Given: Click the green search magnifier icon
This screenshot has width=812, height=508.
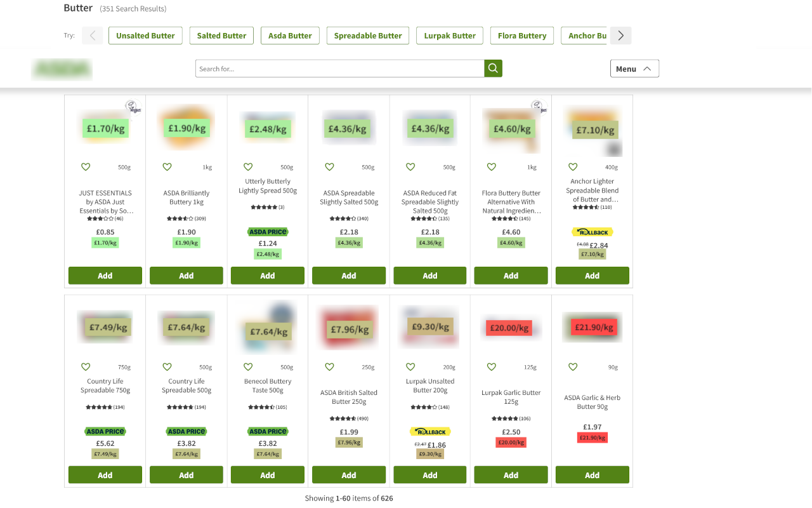Looking at the screenshot, I should point(493,68).
